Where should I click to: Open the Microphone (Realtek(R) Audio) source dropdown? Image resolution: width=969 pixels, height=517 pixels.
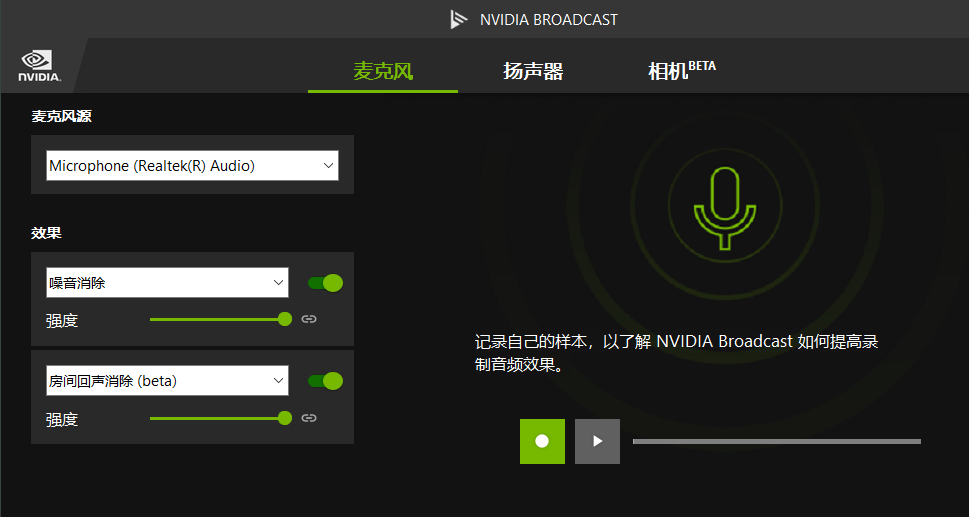[192, 166]
